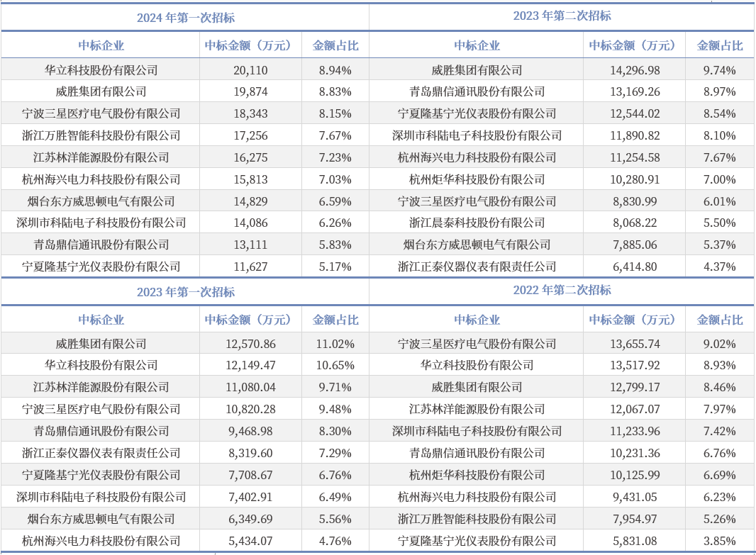Click the 13,655.74 amount cell
This screenshot has width=756, height=555.
click(635, 344)
